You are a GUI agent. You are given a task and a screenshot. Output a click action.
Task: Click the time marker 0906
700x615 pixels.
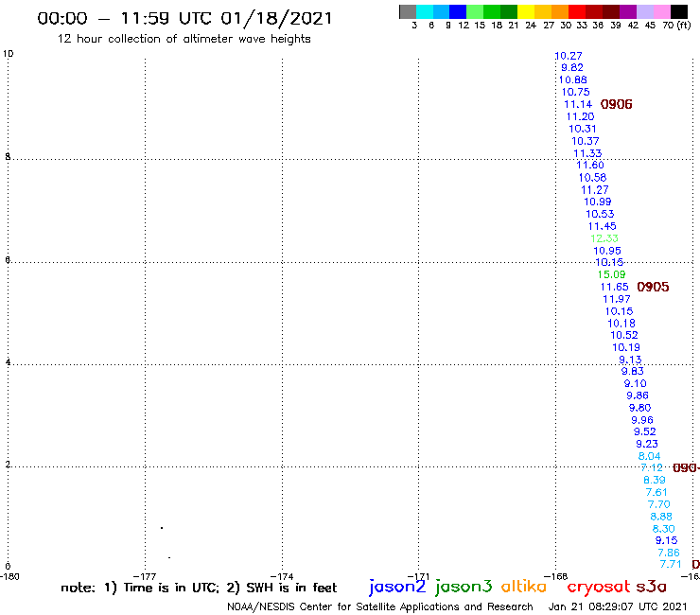(x=617, y=104)
